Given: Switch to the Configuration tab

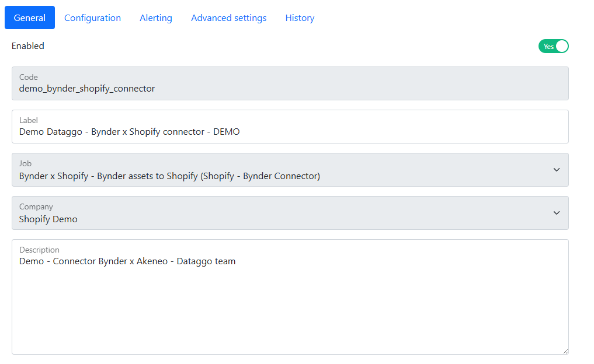Looking at the screenshot, I should 92,18.
